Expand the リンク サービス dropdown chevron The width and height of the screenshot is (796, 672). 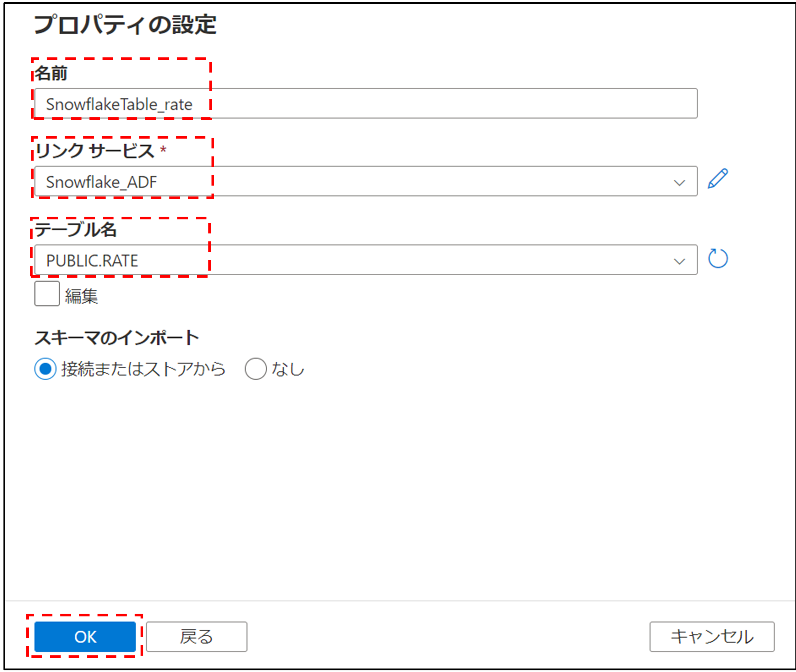[x=679, y=183]
